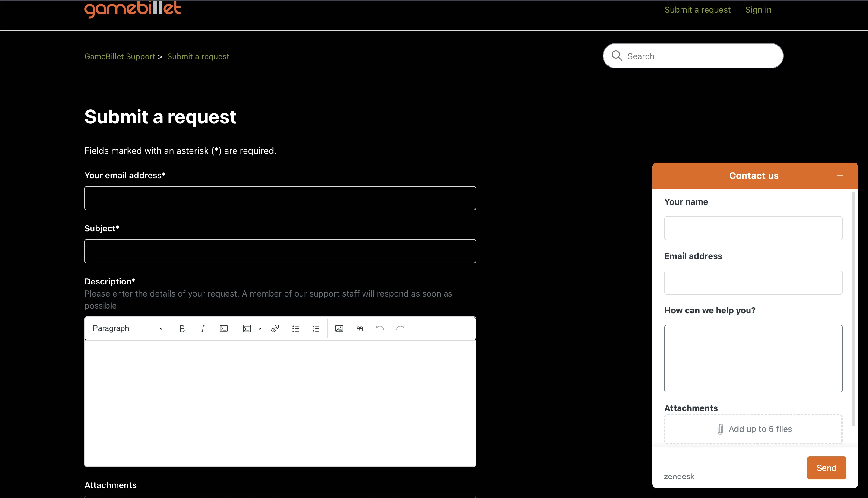Viewport: 868px width, 498px height.
Task: Open Sign in from top navigation
Action: tap(758, 10)
